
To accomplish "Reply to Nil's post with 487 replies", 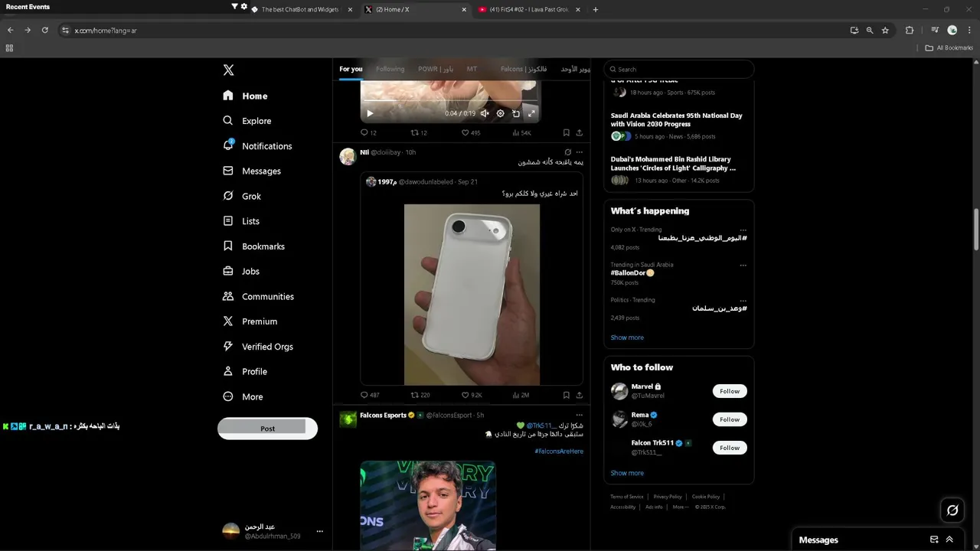I will 370,395.
